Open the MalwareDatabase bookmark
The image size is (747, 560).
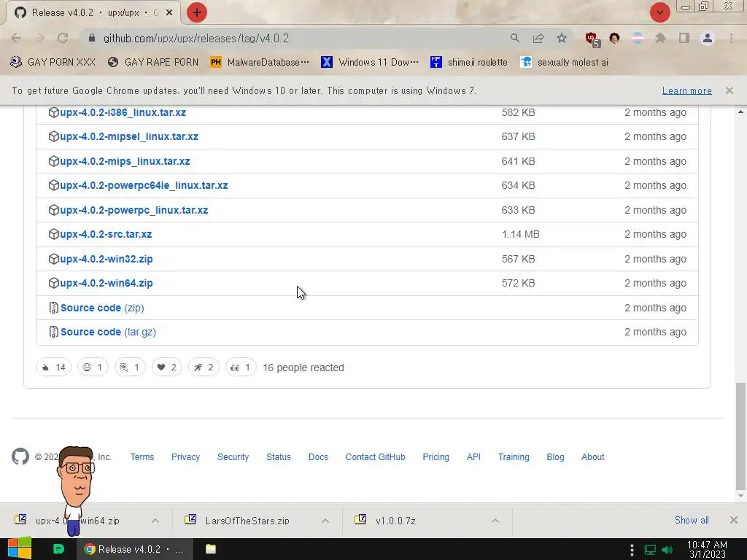(x=260, y=62)
